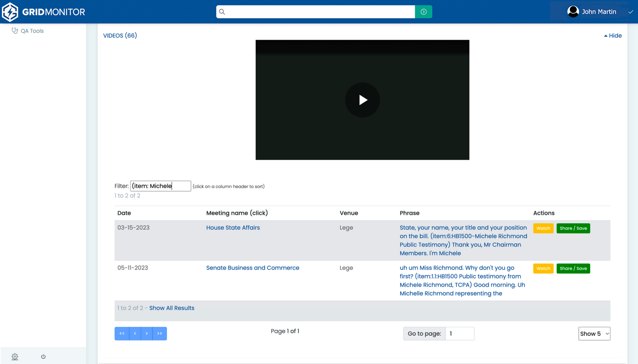This screenshot has width=638, height=364.
Task: Share or save House State Affairs clip
Action: [x=573, y=228]
